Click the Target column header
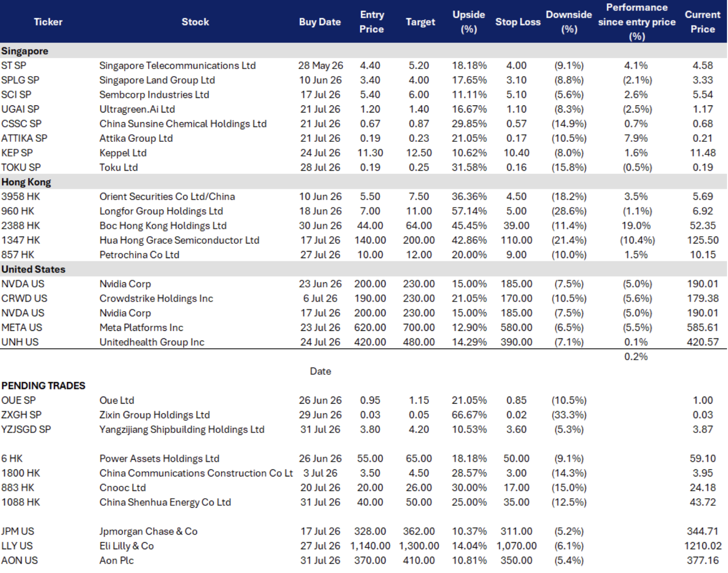 pos(420,22)
